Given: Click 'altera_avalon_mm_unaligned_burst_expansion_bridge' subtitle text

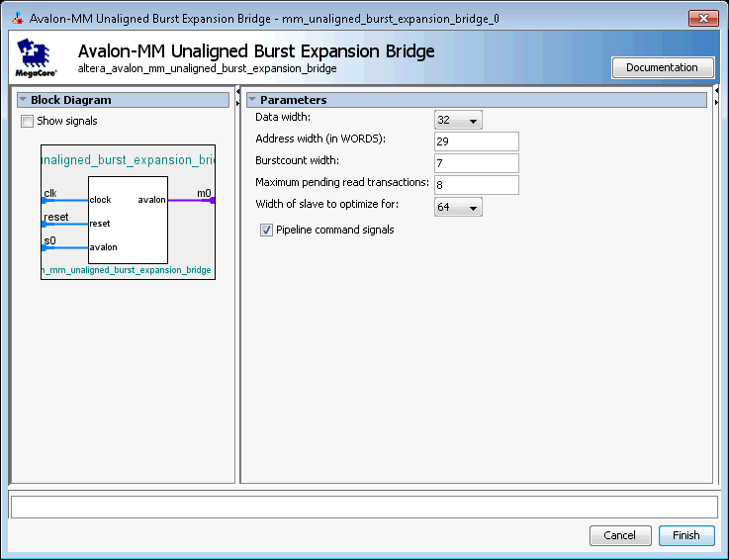Looking at the screenshot, I should [207, 69].
